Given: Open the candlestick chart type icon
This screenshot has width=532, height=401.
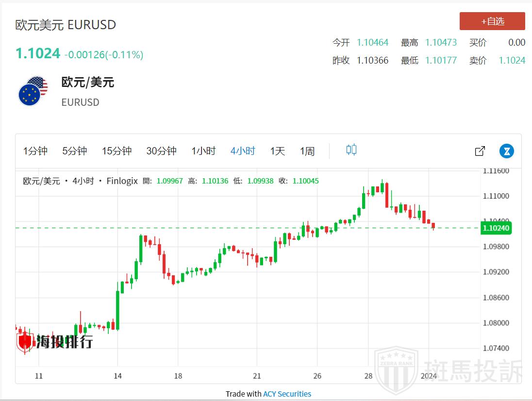Looking at the screenshot, I should [x=351, y=150].
